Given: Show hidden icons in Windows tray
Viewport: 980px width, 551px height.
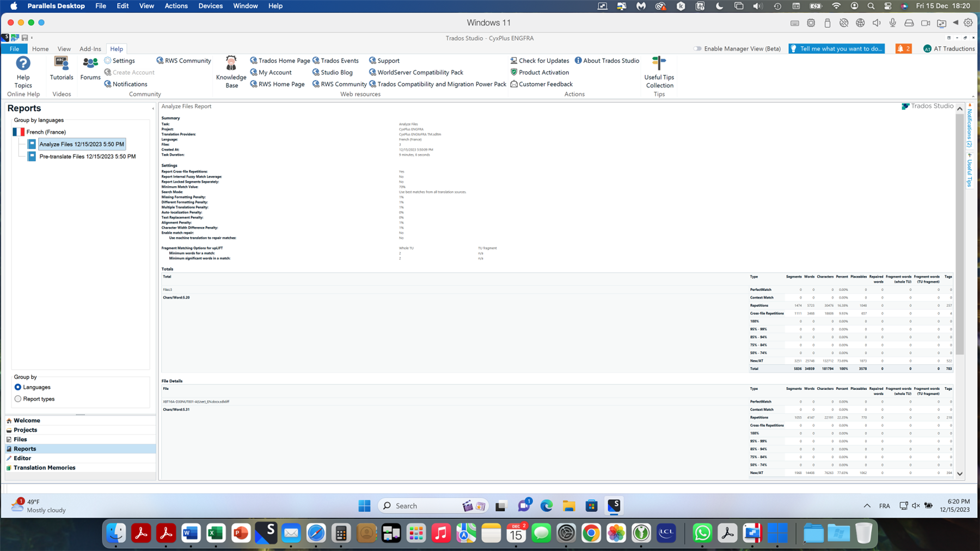Looking at the screenshot, I should pos(867,506).
